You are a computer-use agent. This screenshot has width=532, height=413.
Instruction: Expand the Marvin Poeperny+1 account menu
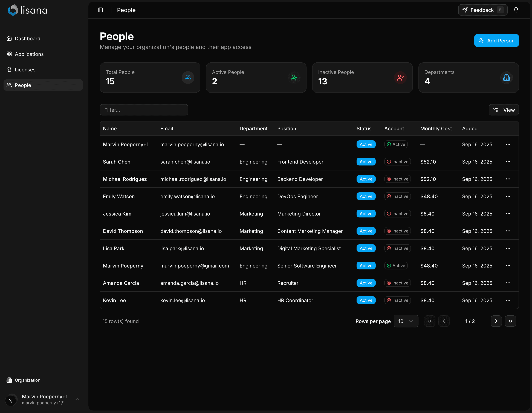[43, 400]
